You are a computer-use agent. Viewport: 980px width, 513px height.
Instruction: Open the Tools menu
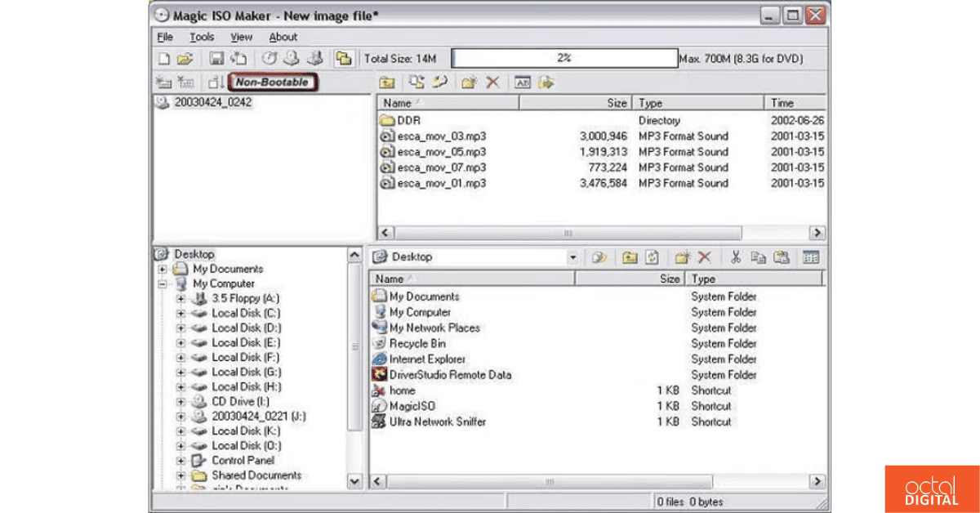tap(201, 37)
